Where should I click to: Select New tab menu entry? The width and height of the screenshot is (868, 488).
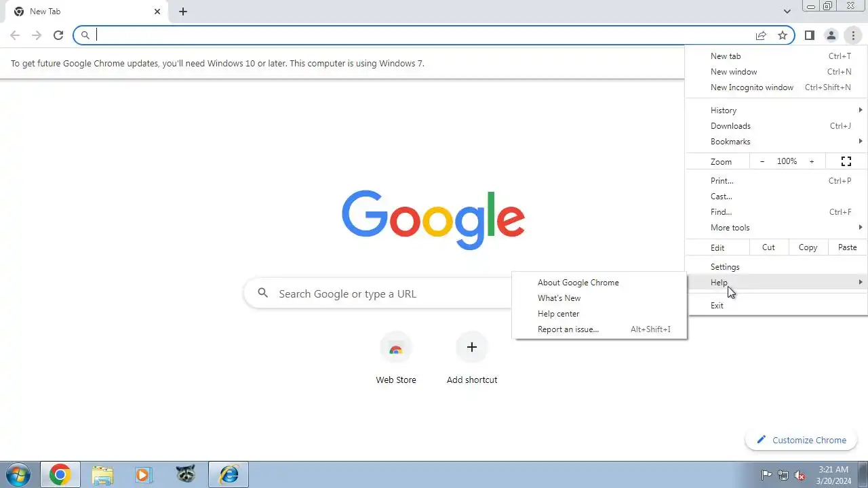point(776,56)
